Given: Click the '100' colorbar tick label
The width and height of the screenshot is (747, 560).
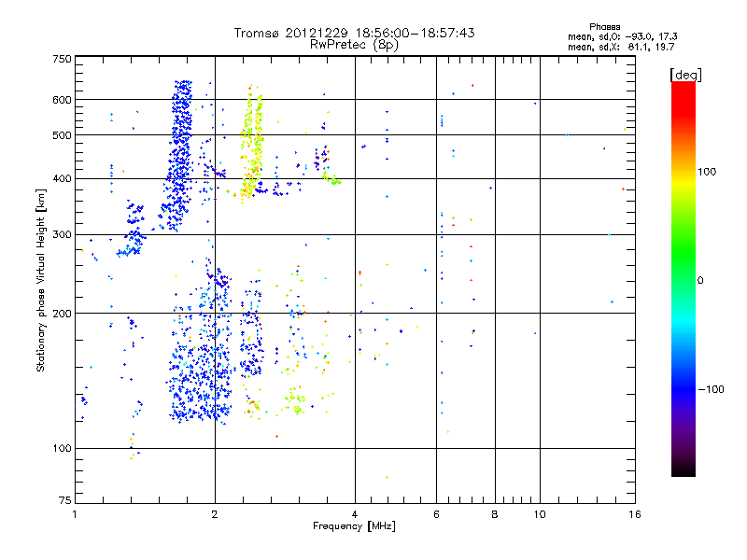Looking at the screenshot, I should tap(707, 172).
